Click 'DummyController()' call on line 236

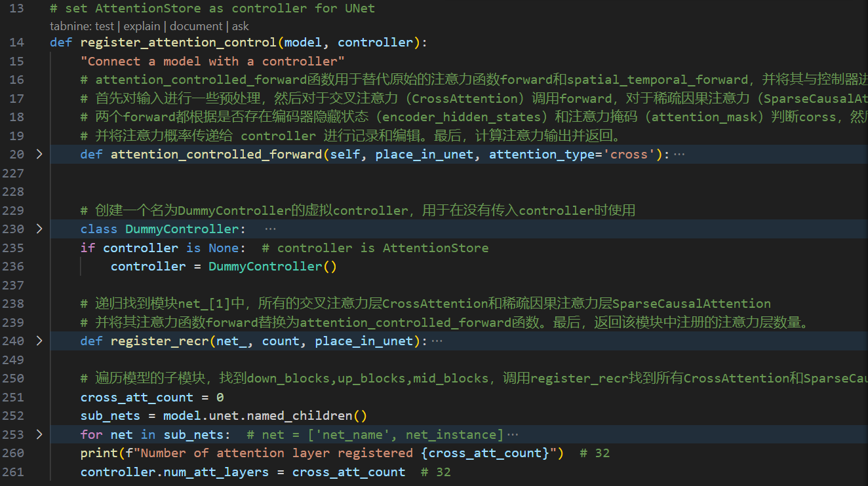click(x=273, y=267)
